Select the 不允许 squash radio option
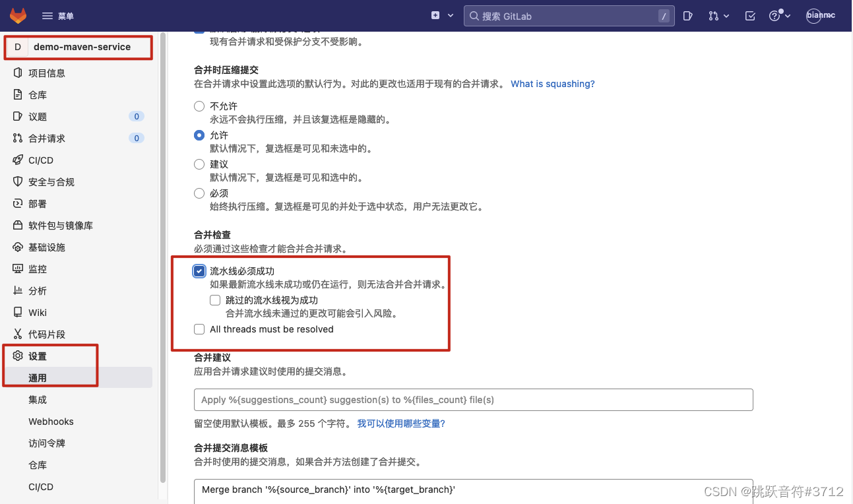This screenshot has width=853, height=504. click(x=199, y=106)
